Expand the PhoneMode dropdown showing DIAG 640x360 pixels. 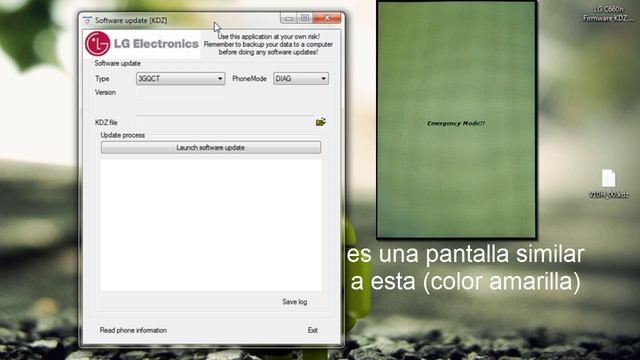click(301, 78)
